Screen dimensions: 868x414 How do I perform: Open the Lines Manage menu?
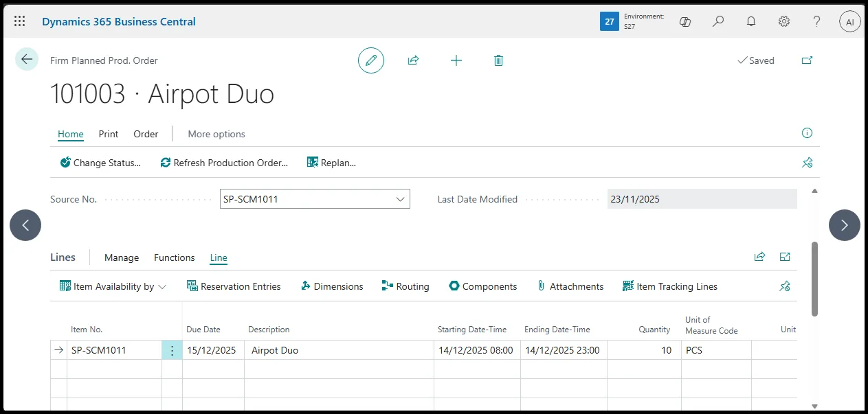point(122,257)
